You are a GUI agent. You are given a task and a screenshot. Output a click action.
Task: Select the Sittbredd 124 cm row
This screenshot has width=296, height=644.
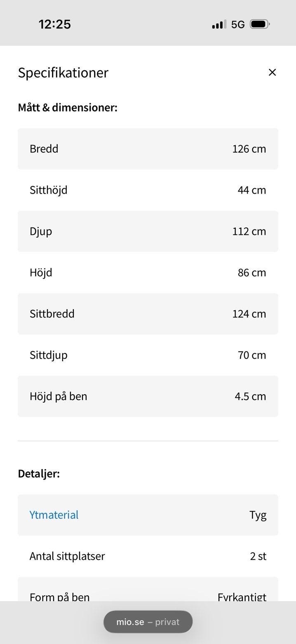click(148, 314)
